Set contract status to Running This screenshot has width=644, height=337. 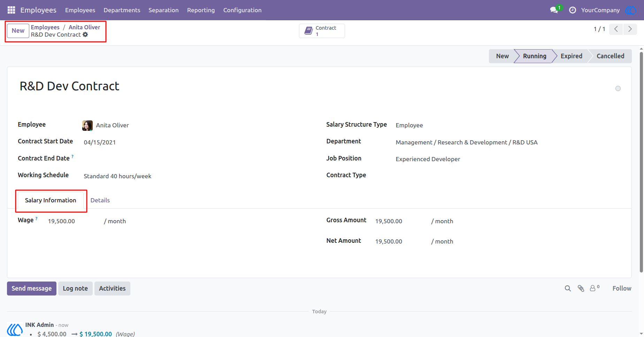point(535,56)
